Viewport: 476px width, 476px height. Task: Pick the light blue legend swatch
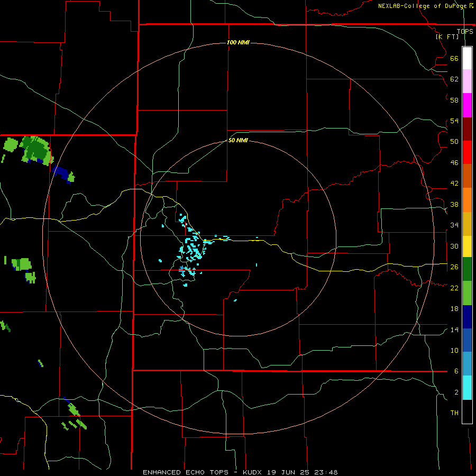tap(467, 364)
